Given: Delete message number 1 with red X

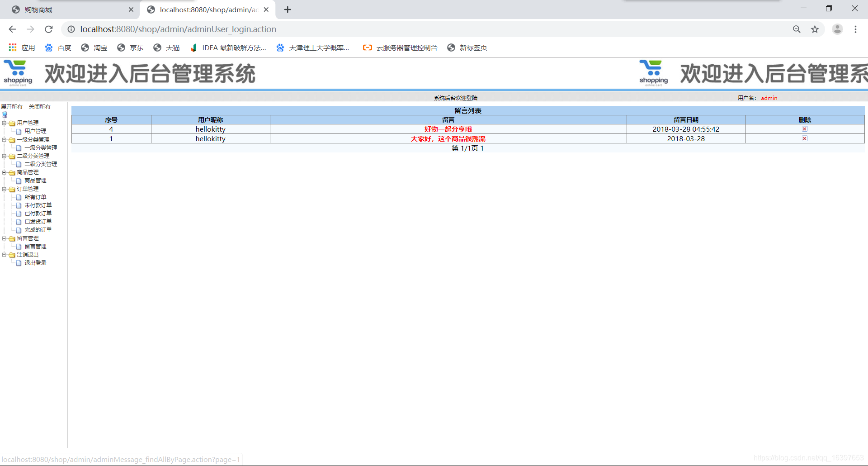Looking at the screenshot, I should click(x=805, y=138).
